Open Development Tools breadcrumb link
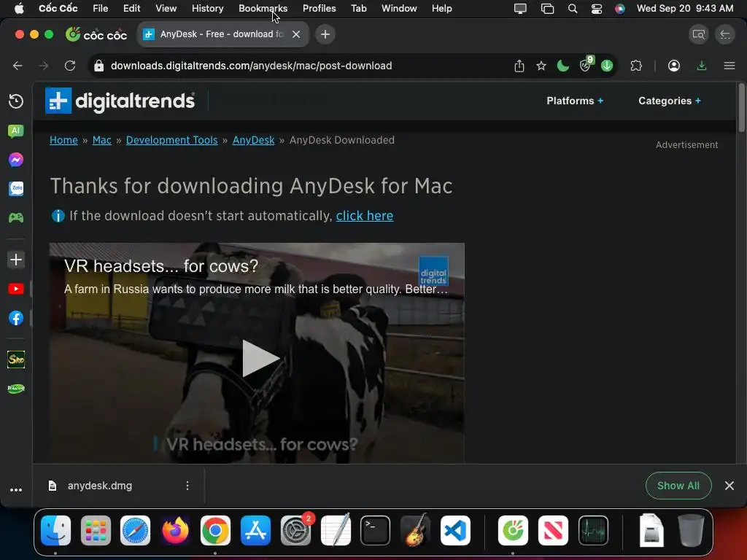 (171, 140)
